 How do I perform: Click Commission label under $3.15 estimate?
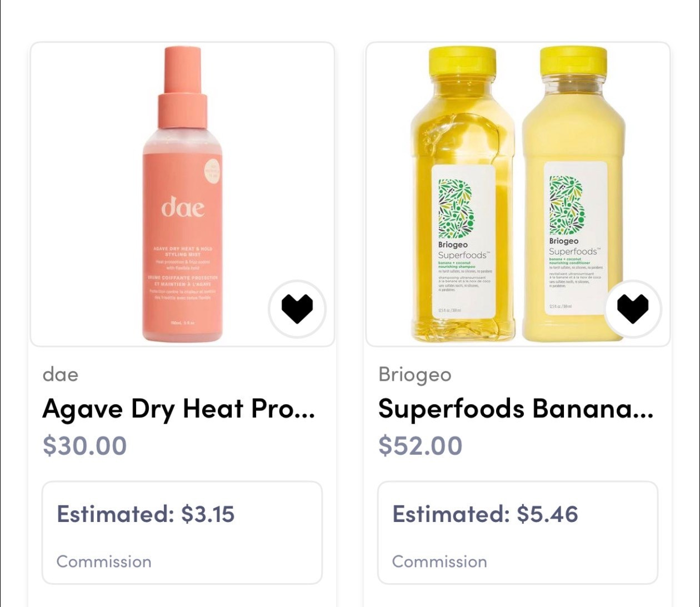click(x=104, y=561)
